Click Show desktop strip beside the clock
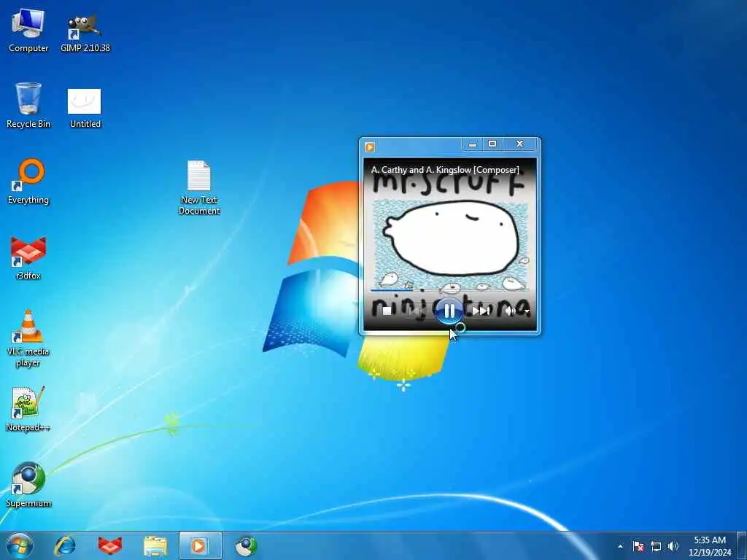The width and height of the screenshot is (747, 560). coord(742,545)
